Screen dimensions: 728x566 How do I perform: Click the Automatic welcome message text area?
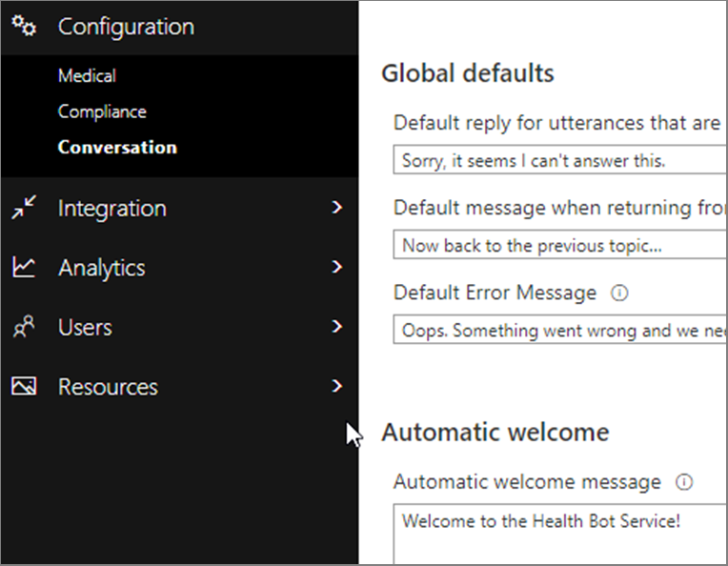[562, 536]
